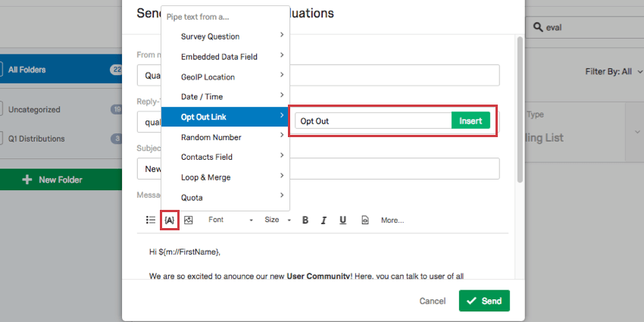Click the dialog vertical scrollbar
Screen dimensions: 644x322
[x=520, y=110]
